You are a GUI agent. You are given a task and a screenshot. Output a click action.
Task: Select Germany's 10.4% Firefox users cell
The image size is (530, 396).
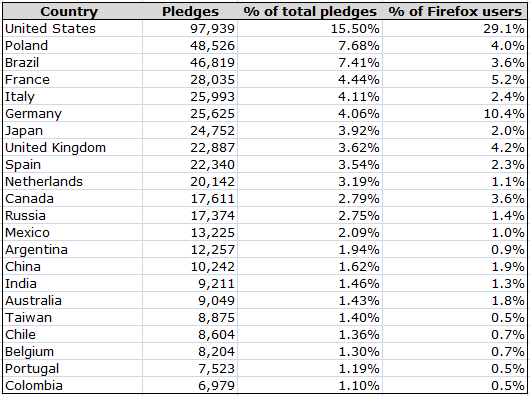point(455,114)
